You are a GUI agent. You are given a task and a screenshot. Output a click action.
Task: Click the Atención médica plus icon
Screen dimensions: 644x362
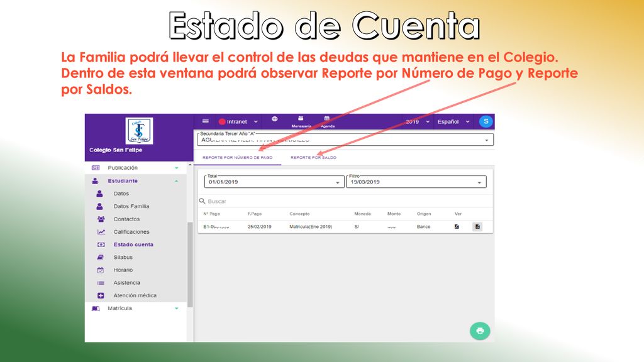click(x=101, y=295)
